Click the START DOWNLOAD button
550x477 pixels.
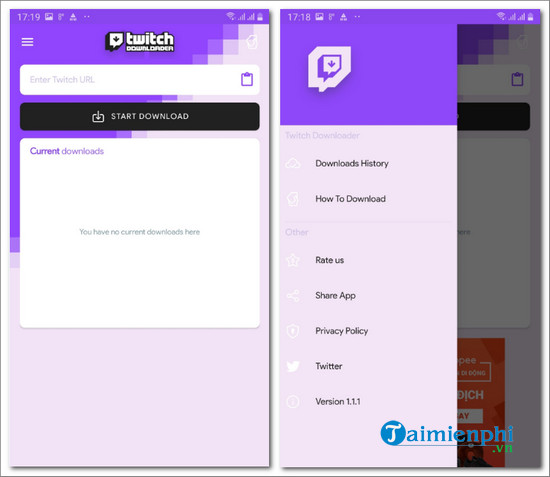pos(140,116)
